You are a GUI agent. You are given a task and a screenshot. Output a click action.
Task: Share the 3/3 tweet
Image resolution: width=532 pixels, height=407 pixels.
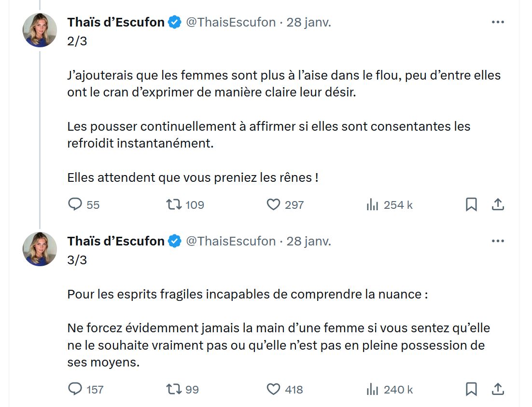[x=498, y=389]
